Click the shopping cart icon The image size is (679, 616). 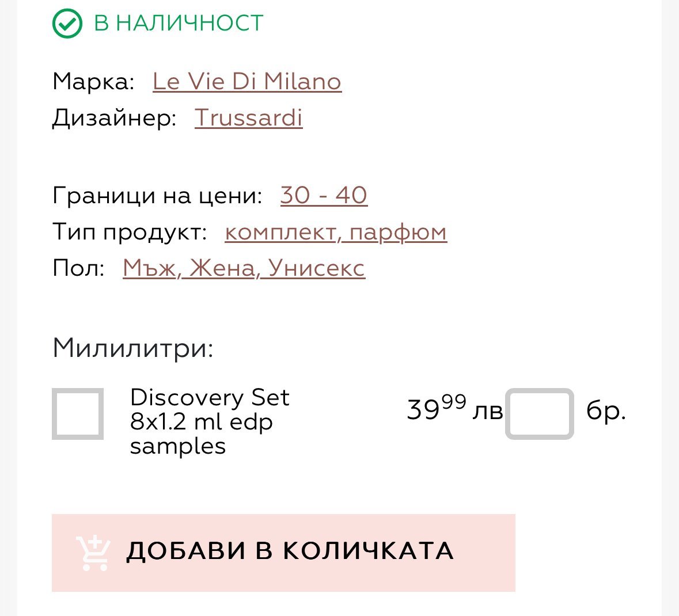[94, 553]
